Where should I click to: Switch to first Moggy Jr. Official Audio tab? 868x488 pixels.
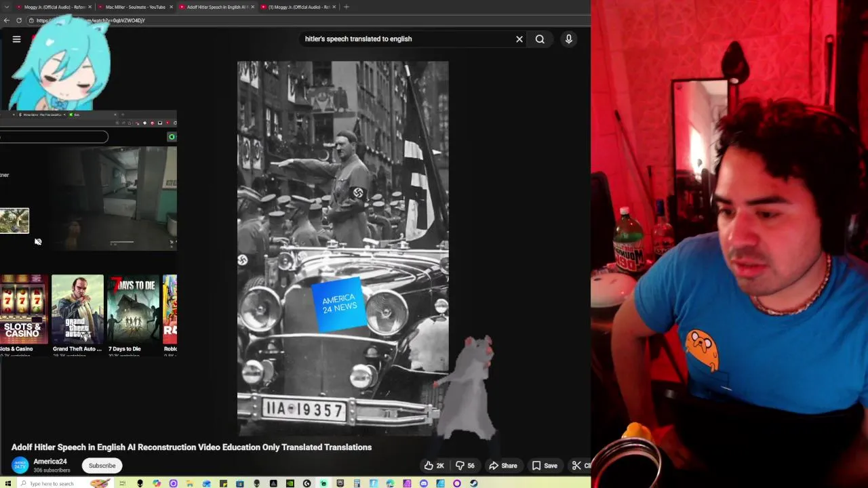54,7
